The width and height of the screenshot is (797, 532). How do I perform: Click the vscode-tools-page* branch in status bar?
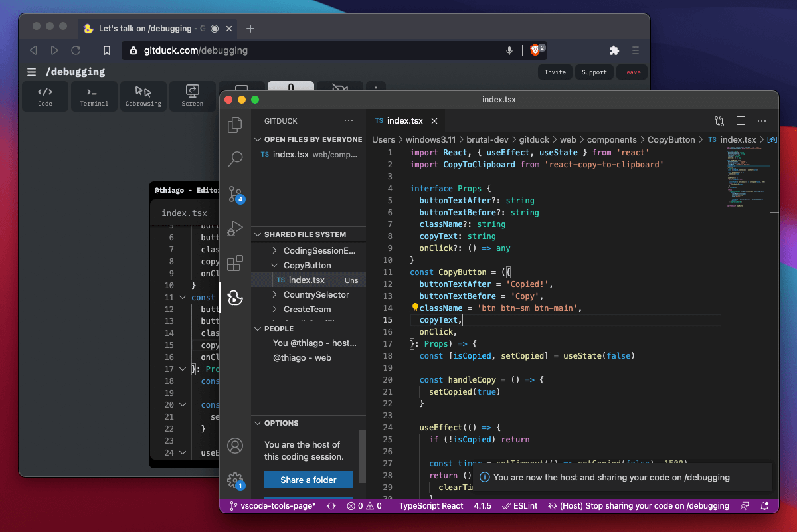[273, 506]
